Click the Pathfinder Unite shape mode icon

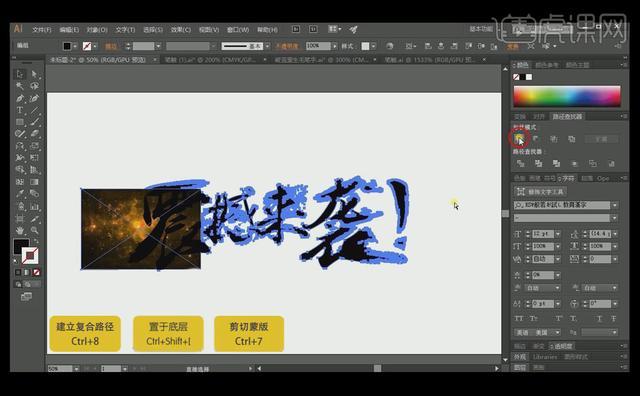coord(519,139)
